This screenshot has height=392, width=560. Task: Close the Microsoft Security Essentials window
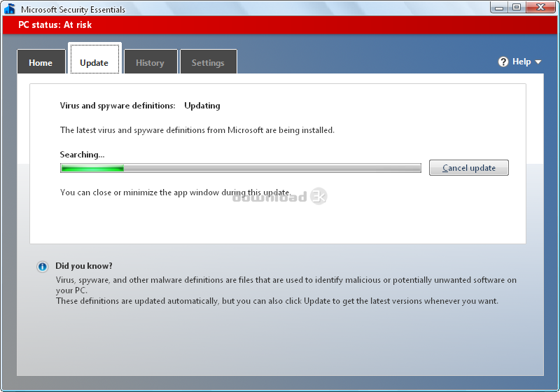tap(540, 7)
